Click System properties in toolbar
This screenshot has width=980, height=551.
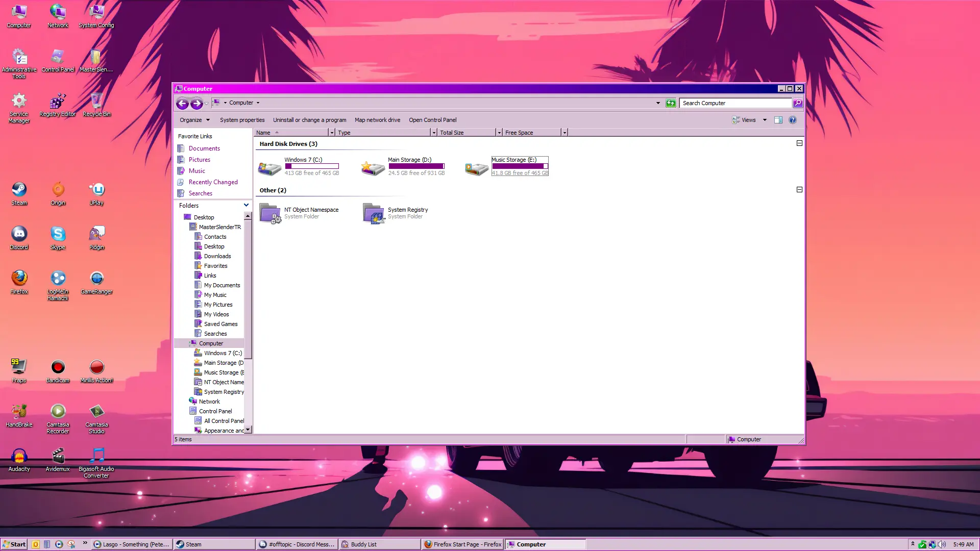tap(242, 120)
